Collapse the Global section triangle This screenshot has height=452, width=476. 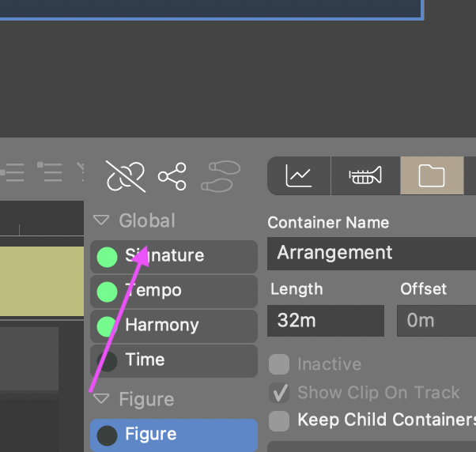(x=101, y=221)
